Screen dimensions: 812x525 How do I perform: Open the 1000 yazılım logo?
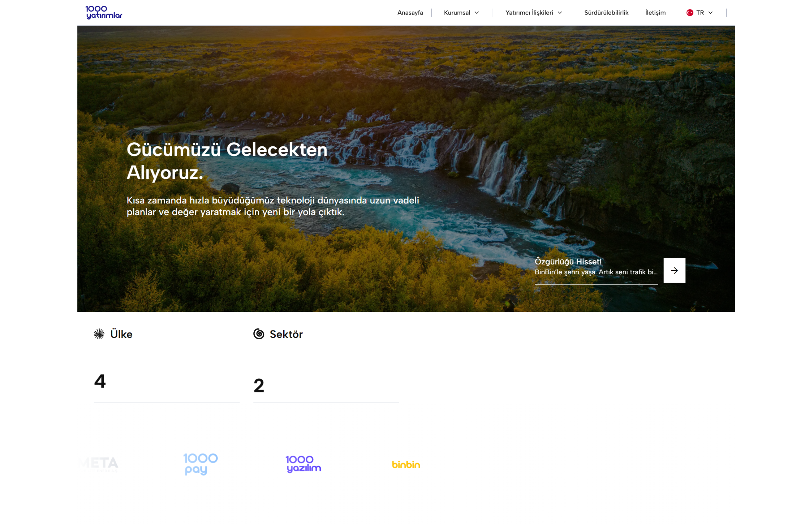tap(303, 464)
